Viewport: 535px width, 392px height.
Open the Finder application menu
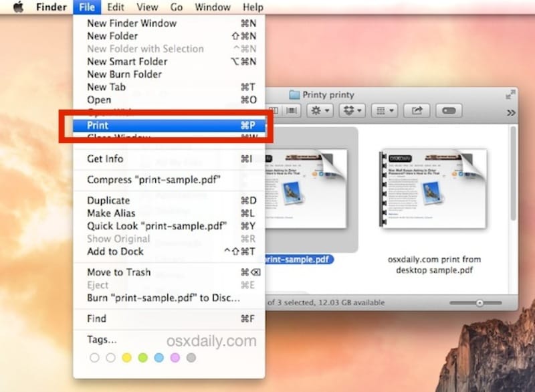(51, 7)
